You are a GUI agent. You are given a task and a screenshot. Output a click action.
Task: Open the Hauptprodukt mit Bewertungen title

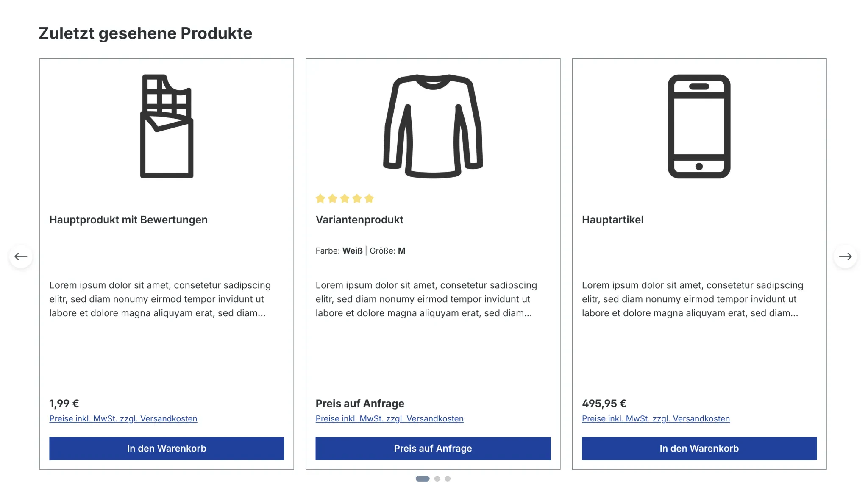[x=128, y=220]
